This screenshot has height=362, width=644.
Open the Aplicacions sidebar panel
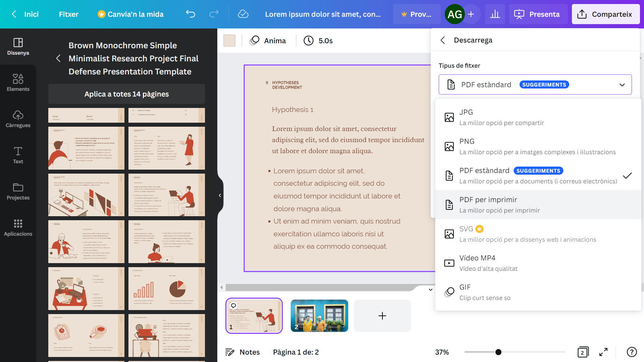(x=18, y=227)
